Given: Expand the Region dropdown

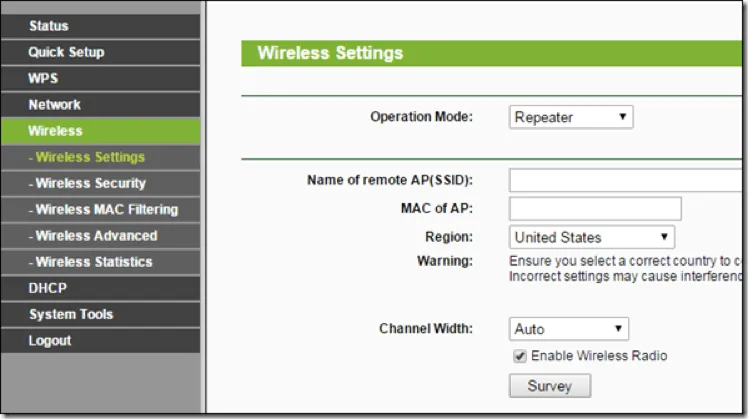Looking at the screenshot, I should pos(591,237).
